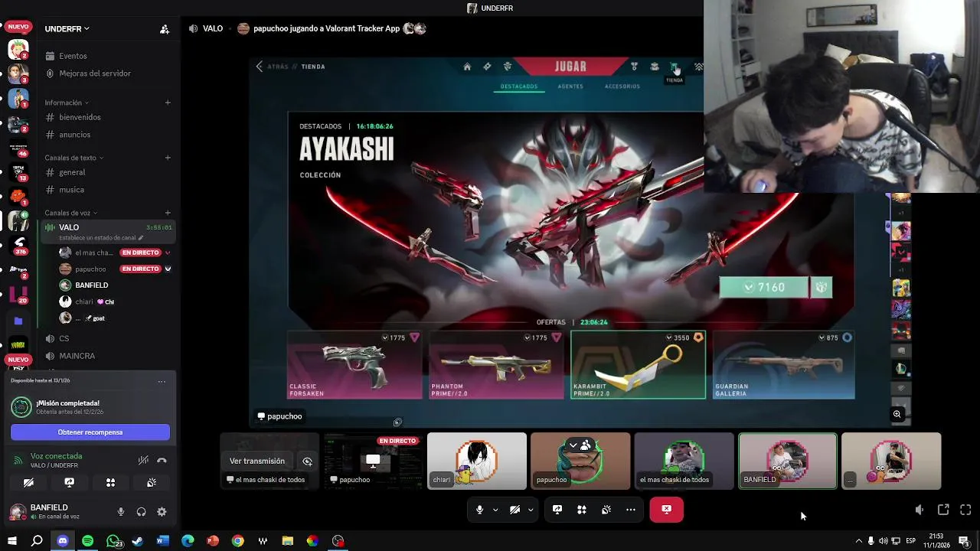Expand microphone options arrow in call bar

(495, 510)
